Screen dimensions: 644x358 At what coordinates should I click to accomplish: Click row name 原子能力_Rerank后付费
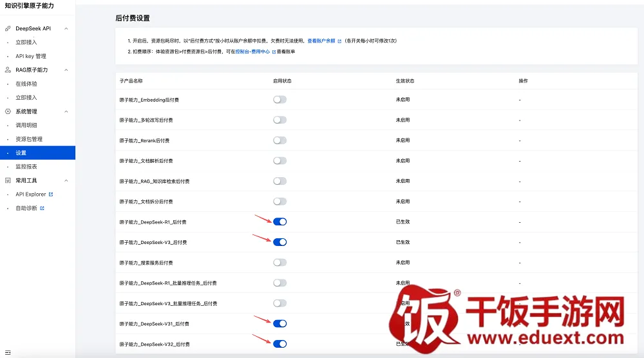pos(144,140)
